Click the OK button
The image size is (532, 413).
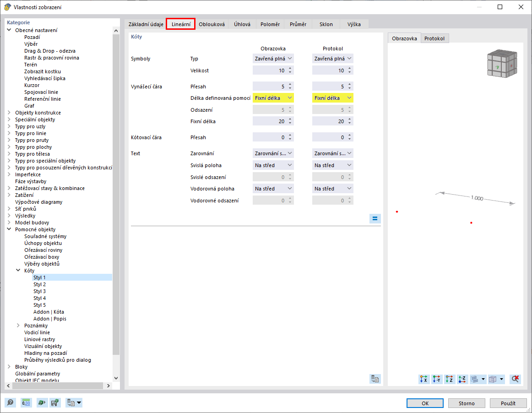pyautogui.click(x=425, y=403)
